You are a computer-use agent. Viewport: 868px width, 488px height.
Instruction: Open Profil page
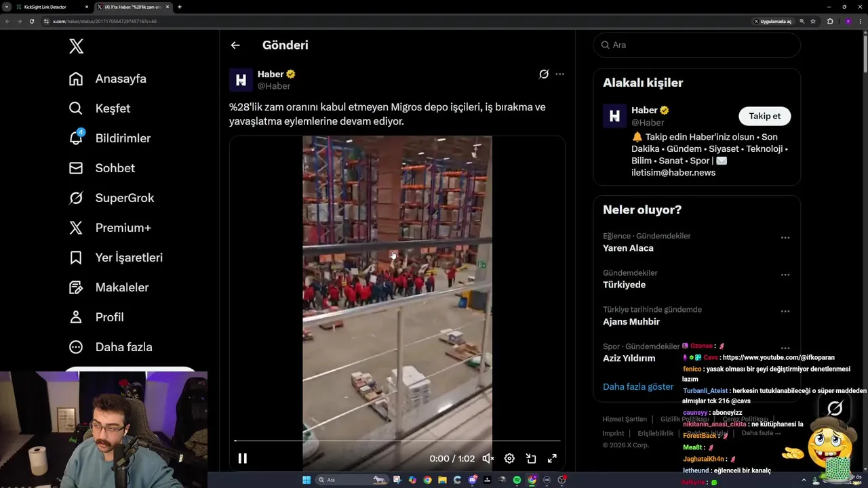click(x=96, y=317)
